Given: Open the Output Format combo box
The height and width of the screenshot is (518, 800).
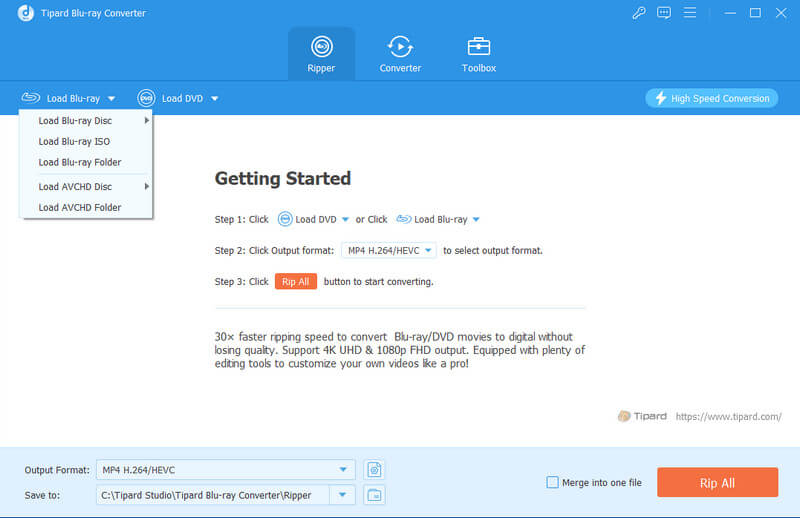Looking at the screenshot, I should pyautogui.click(x=226, y=470).
